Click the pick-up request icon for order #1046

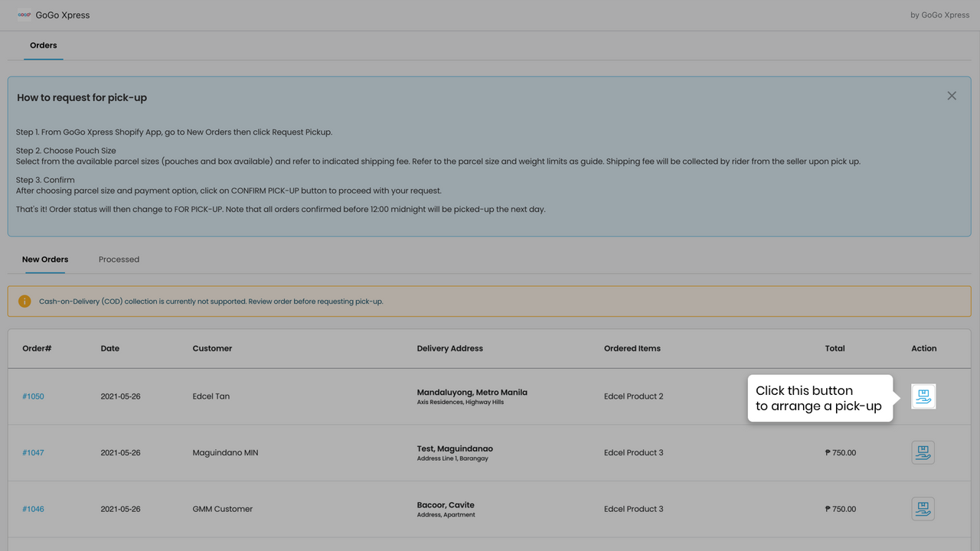923,509
